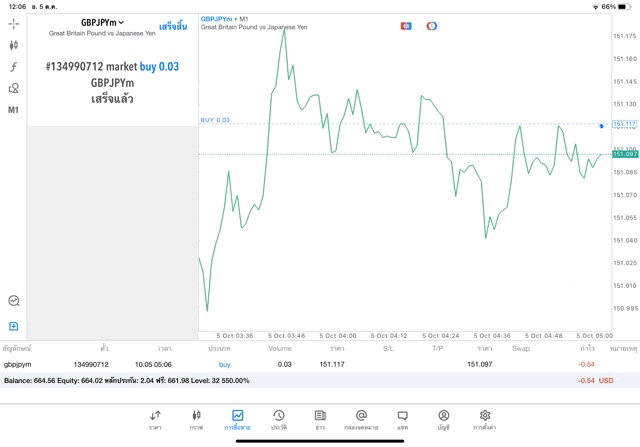
Task: Select the crosshair tool in left sidebar
Action: pos(14,23)
